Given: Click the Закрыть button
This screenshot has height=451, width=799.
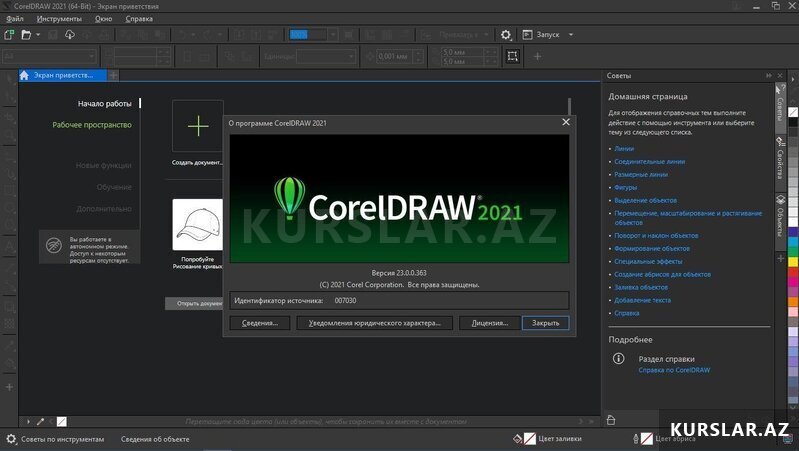Looking at the screenshot, I should (x=545, y=323).
